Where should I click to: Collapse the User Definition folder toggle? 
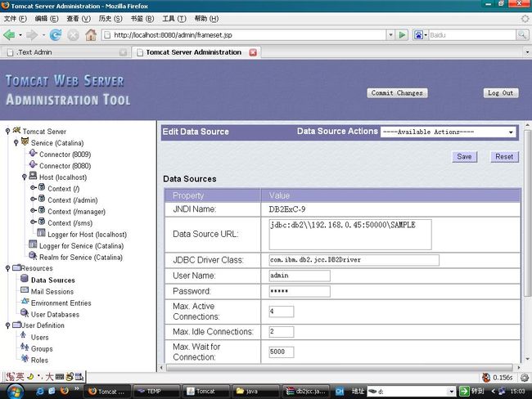click(7, 325)
